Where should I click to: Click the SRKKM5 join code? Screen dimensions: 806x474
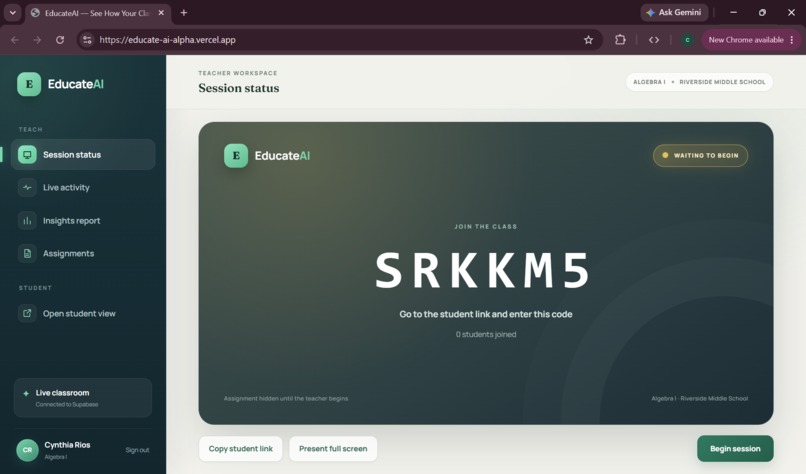point(483,270)
